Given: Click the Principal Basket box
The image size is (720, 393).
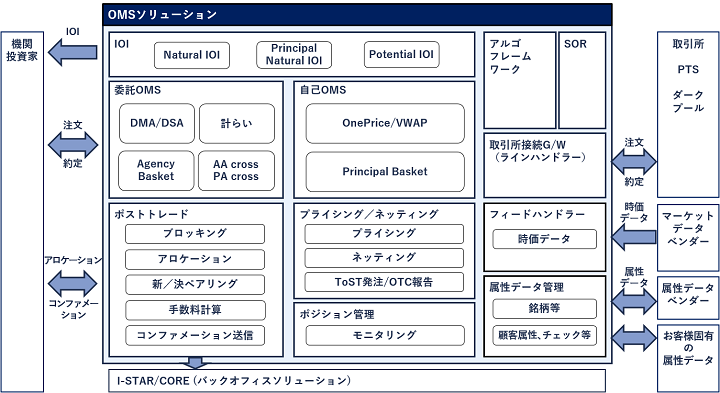Looking at the screenshot, I should [385, 172].
